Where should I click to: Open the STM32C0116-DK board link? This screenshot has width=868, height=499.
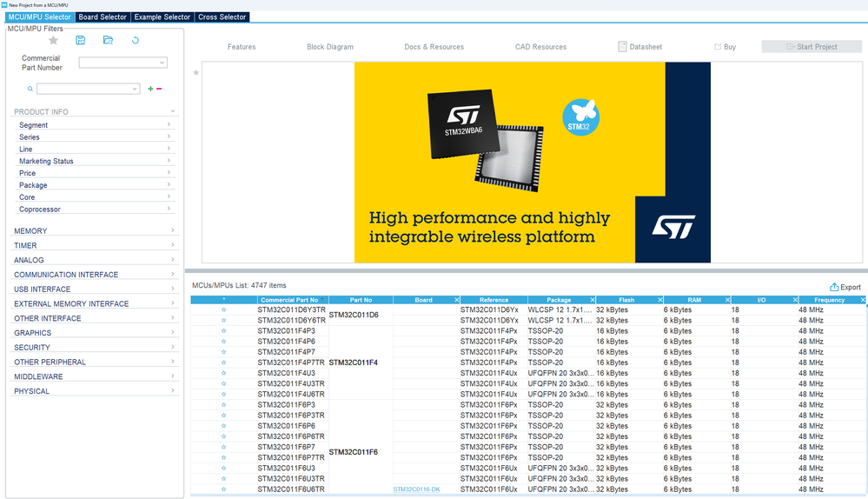[417, 489]
